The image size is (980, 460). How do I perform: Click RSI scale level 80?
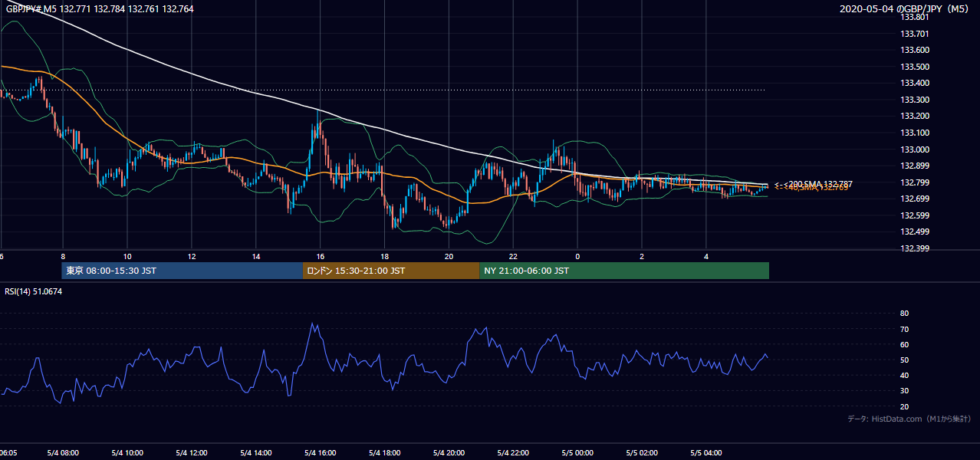tap(904, 314)
